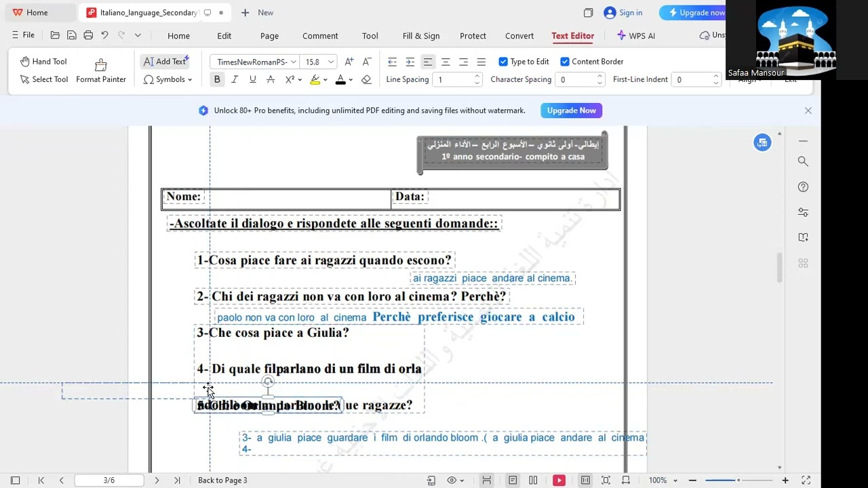Toggle Strikethrough formatting
This screenshot has height=488, width=868.
click(271, 79)
